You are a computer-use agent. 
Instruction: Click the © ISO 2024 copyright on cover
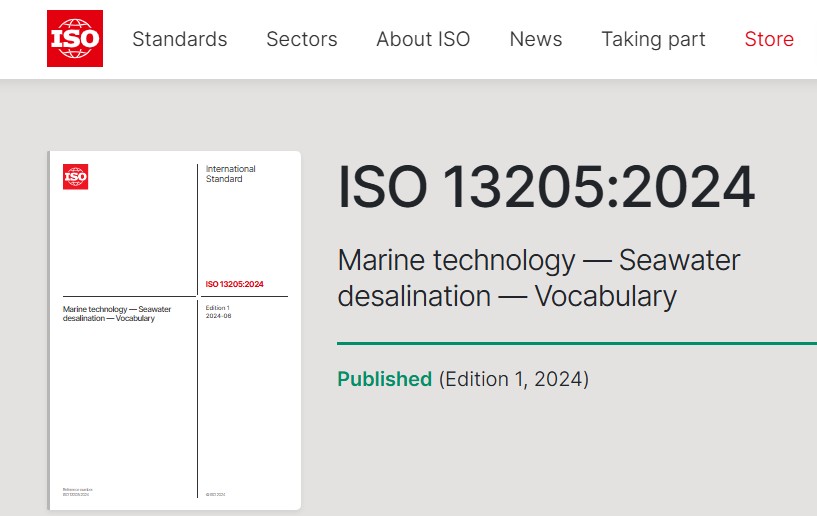tap(217, 494)
